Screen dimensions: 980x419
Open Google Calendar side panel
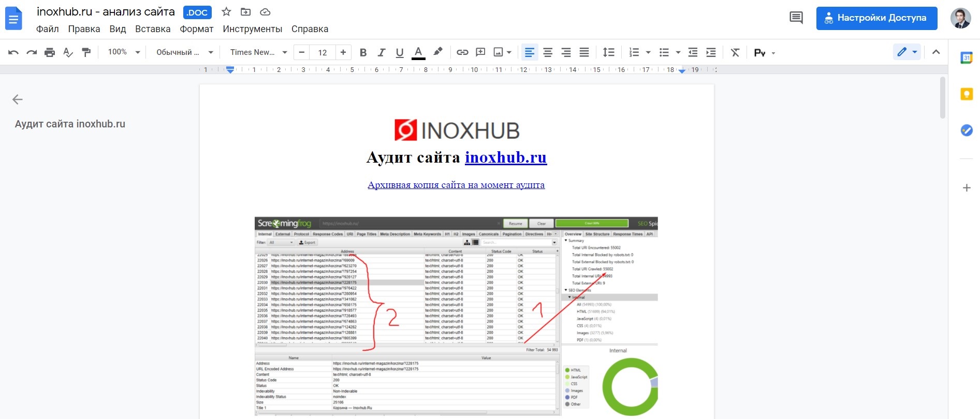967,57
